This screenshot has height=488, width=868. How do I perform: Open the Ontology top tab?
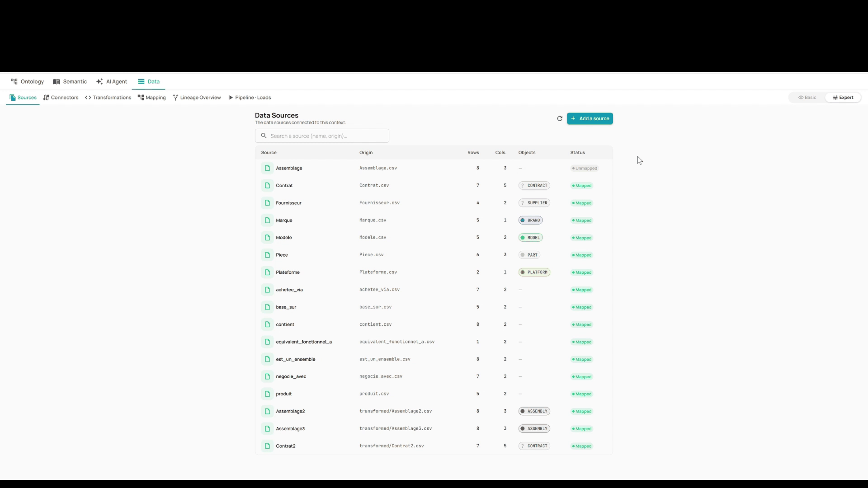click(x=27, y=82)
